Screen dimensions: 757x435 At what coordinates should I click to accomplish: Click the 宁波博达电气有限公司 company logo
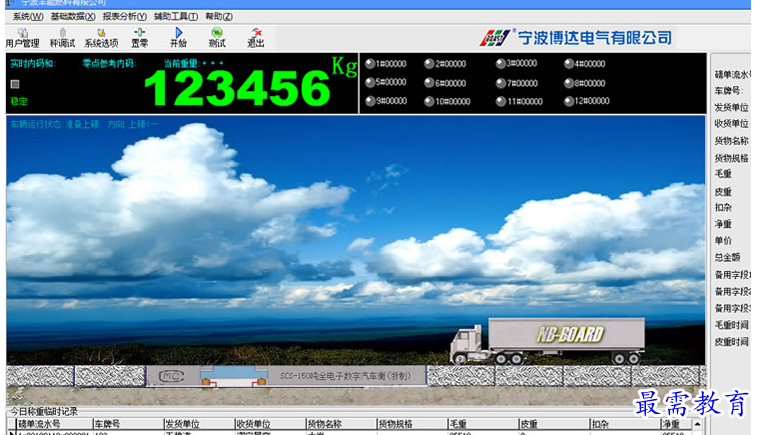point(576,38)
